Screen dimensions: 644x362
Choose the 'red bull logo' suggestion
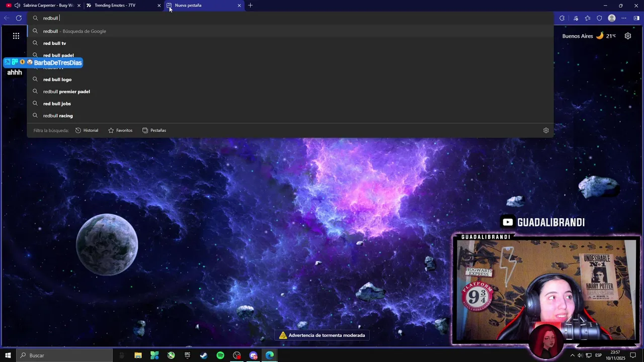(290, 79)
